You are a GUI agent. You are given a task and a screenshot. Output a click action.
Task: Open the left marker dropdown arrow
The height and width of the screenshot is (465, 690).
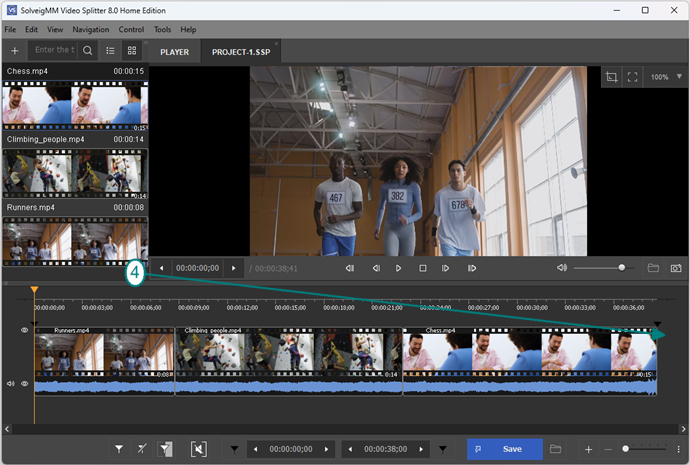tap(235, 449)
